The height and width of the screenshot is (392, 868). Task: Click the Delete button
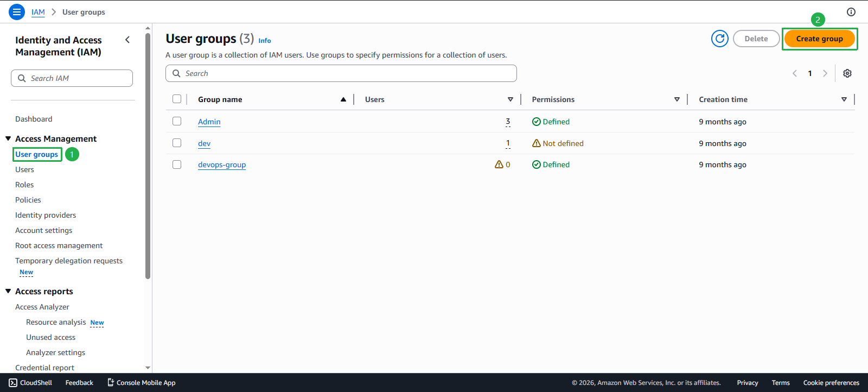tap(756, 39)
